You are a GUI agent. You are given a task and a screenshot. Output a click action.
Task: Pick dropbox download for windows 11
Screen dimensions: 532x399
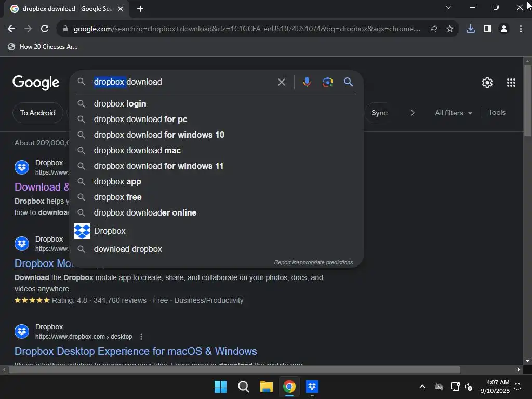(217, 166)
